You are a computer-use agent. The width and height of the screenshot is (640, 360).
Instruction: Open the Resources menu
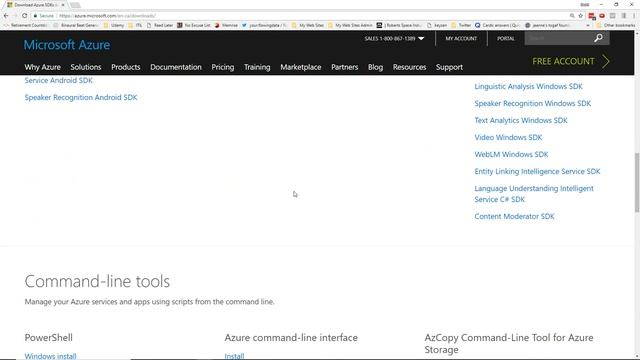tap(409, 67)
